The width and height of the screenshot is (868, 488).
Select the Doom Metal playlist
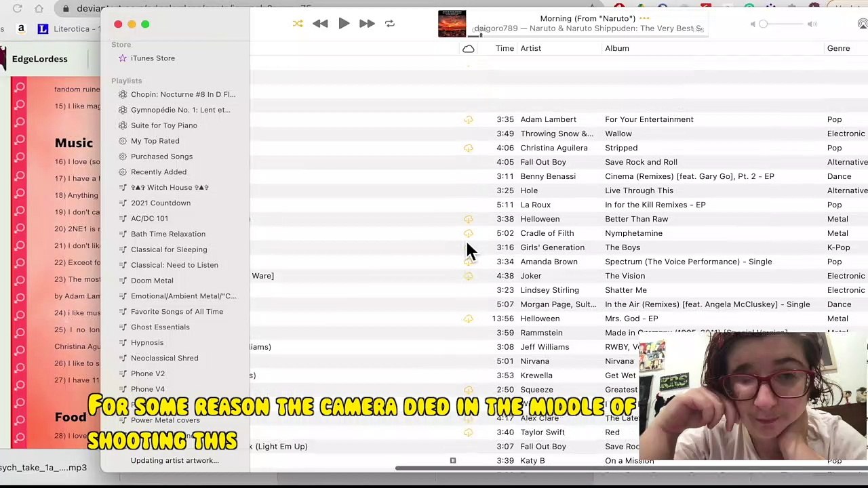tap(152, 281)
